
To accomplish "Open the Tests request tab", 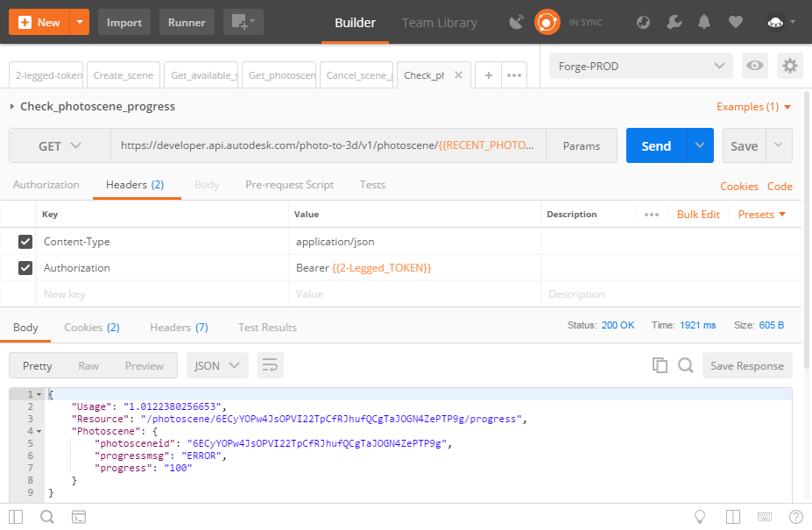I will pyautogui.click(x=372, y=185).
